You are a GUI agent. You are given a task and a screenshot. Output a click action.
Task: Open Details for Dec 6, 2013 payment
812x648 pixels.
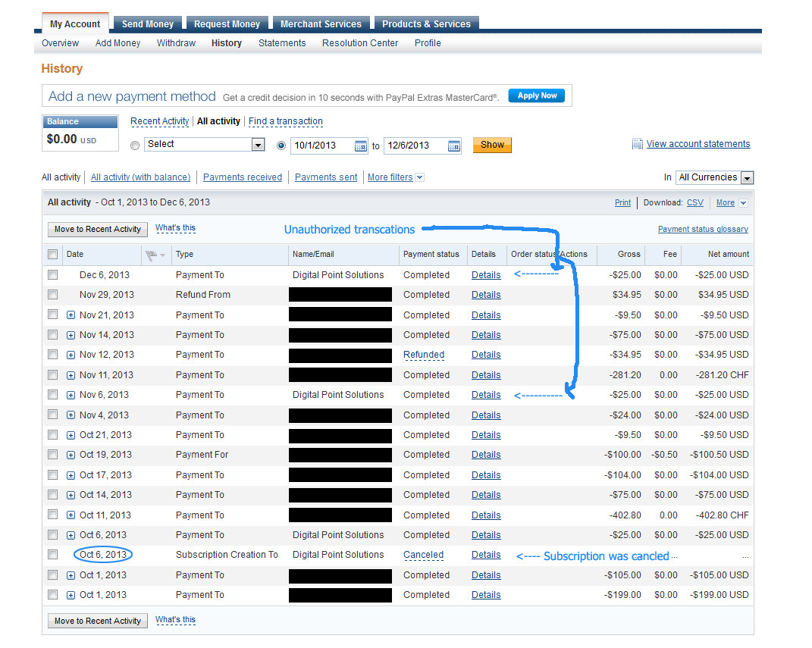coord(486,275)
